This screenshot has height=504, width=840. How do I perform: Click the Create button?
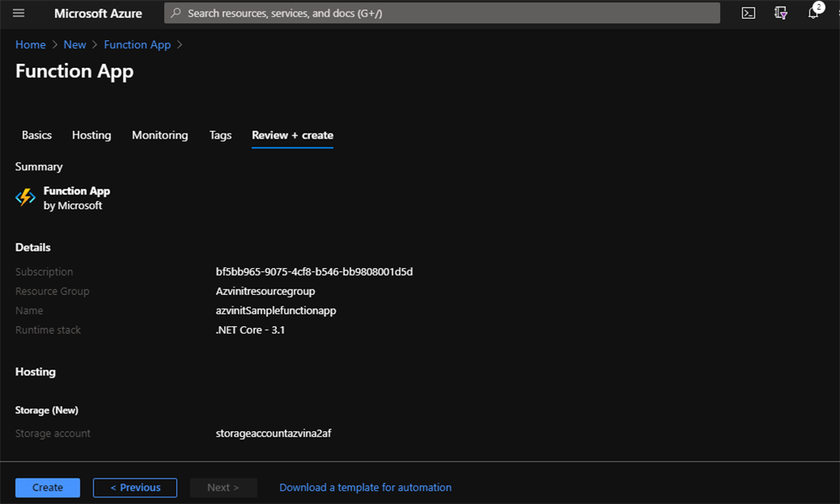point(47,487)
